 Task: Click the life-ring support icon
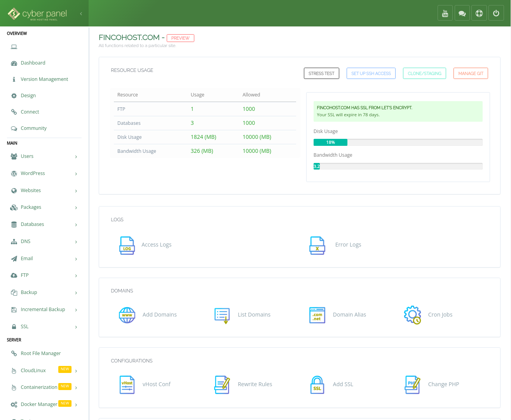coord(479,13)
